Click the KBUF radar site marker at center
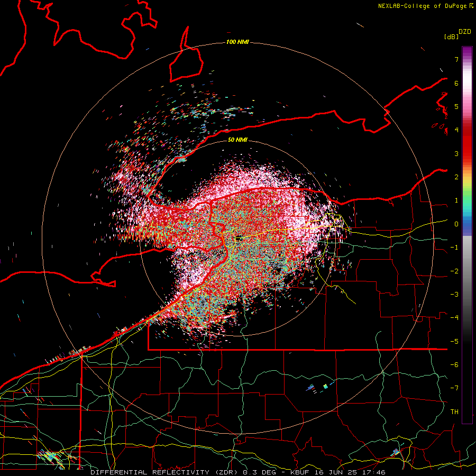Image resolution: width=476 pixels, height=476 pixels. pos(239,239)
